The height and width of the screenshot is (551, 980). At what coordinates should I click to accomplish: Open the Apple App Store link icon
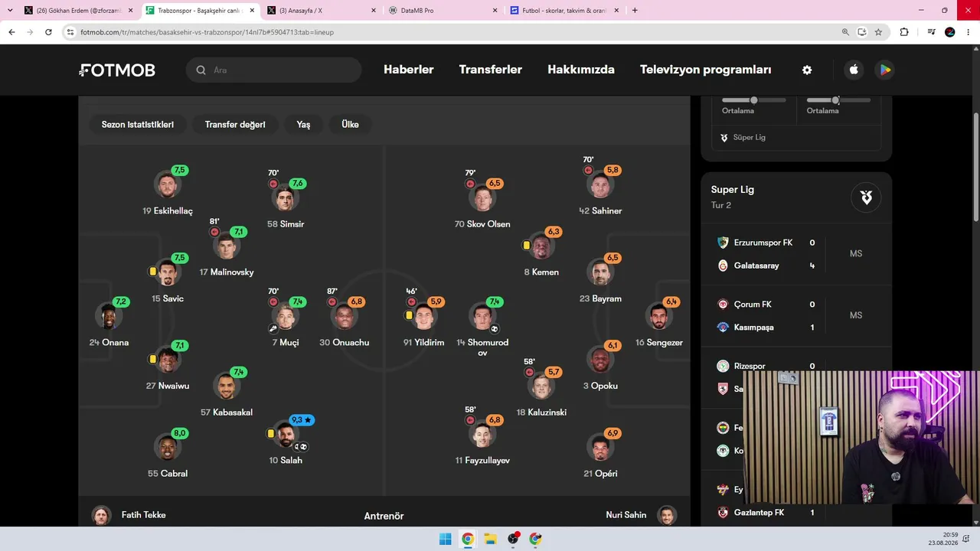point(854,70)
